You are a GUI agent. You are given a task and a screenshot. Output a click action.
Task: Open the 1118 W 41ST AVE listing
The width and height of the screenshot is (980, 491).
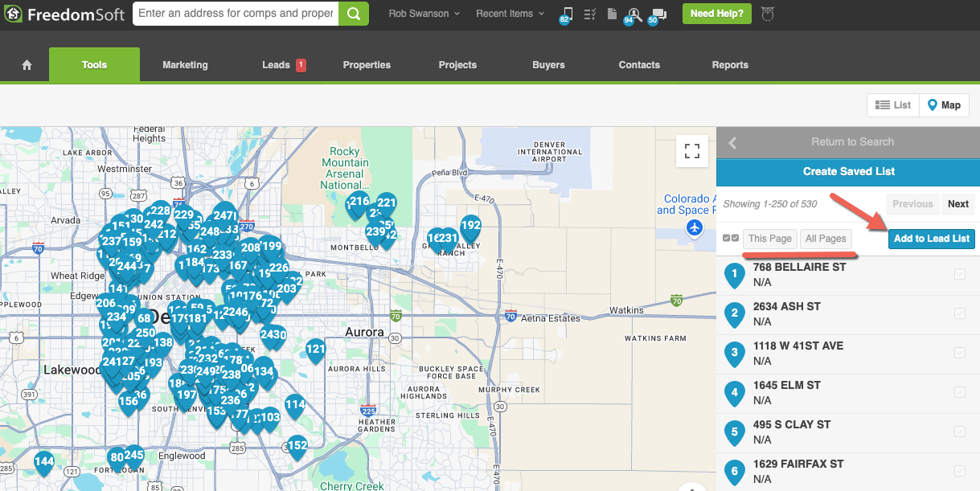tap(798, 346)
